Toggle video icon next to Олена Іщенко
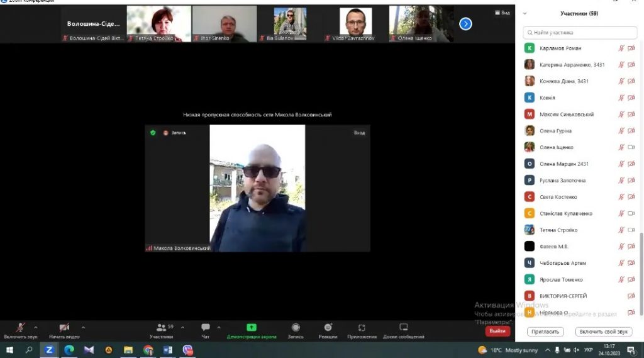 click(x=631, y=147)
